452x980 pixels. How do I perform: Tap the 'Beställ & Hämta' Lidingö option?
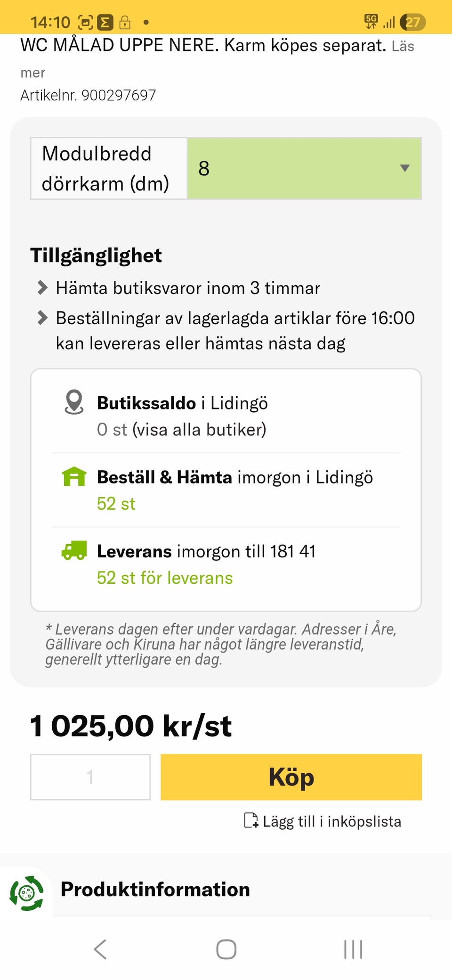(x=234, y=477)
